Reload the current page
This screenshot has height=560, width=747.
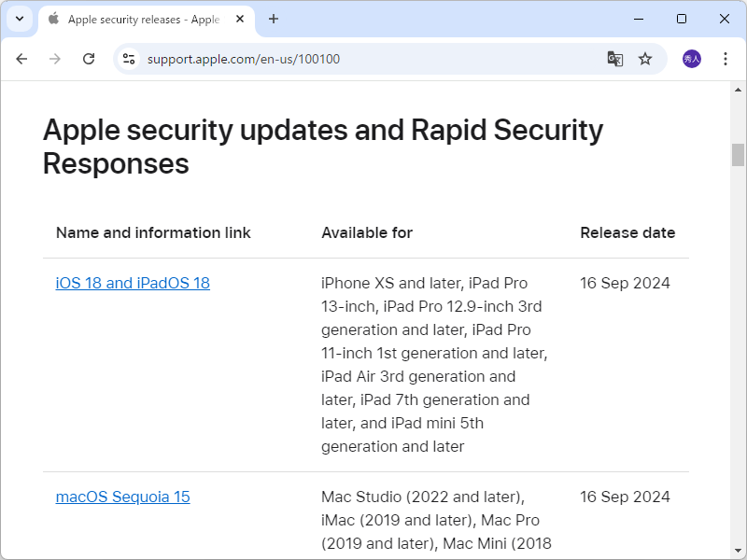(89, 59)
